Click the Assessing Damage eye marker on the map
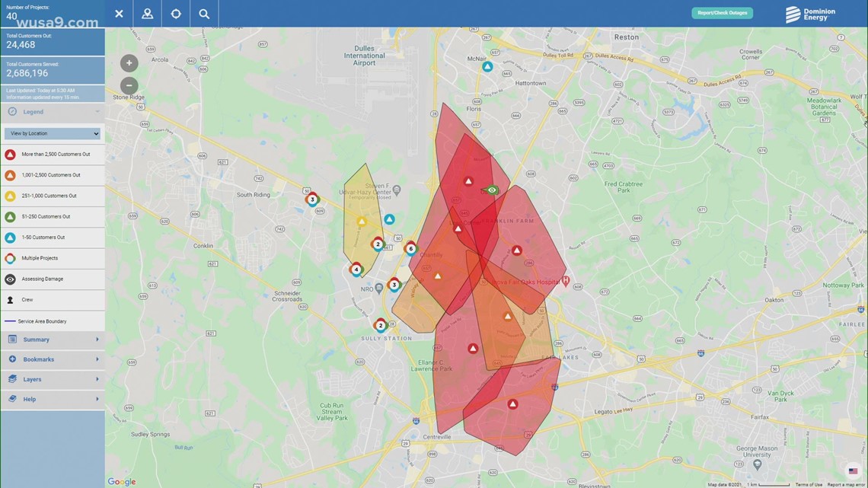Screen dimensions: 868x488 click(x=491, y=190)
